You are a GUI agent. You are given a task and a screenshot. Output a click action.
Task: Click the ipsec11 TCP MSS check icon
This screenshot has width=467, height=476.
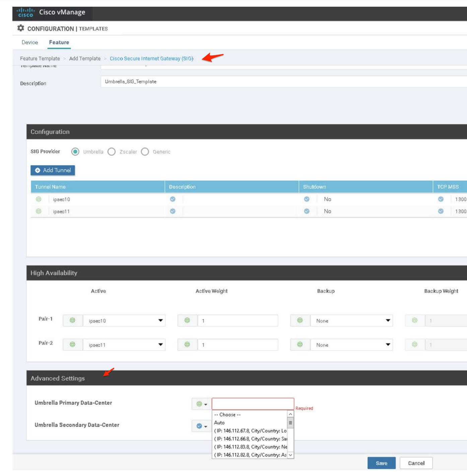[441, 211]
